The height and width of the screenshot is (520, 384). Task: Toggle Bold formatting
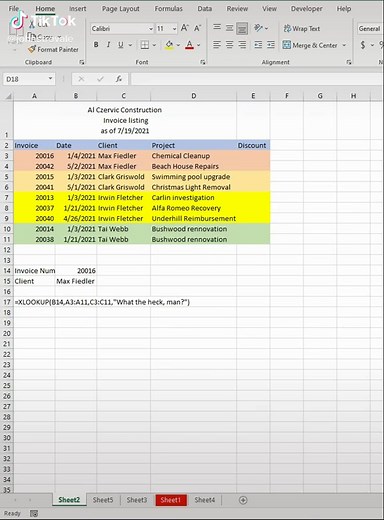[x=96, y=45]
